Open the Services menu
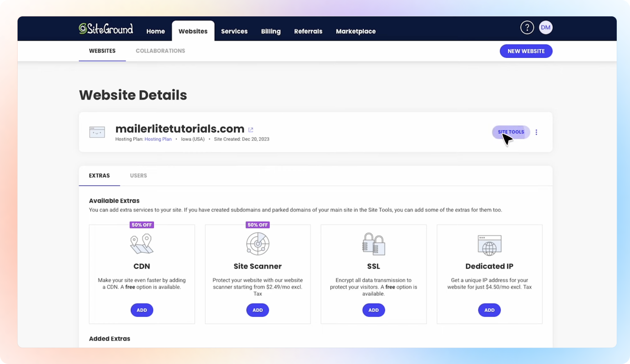The height and width of the screenshot is (364, 630). (x=234, y=31)
